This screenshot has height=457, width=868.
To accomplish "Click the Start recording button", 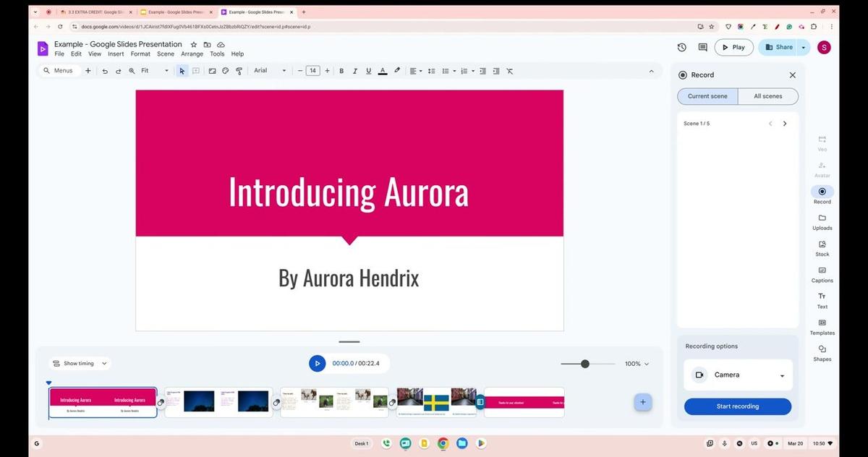I will (x=737, y=406).
